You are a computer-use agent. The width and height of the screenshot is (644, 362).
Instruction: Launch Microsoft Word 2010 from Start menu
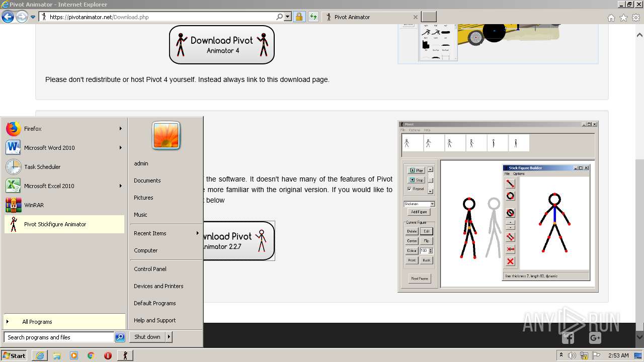click(64, 148)
